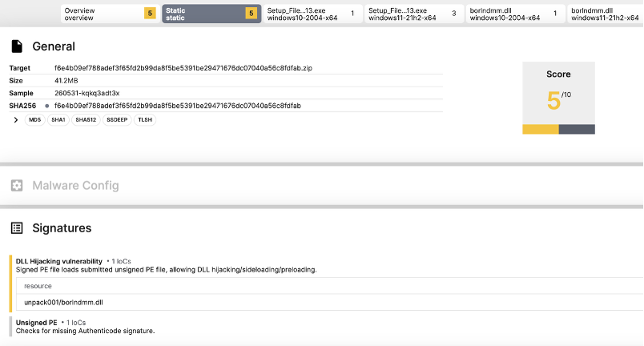Show the SSDEEP hash
The image size is (644, 346).
click(117, 120)
